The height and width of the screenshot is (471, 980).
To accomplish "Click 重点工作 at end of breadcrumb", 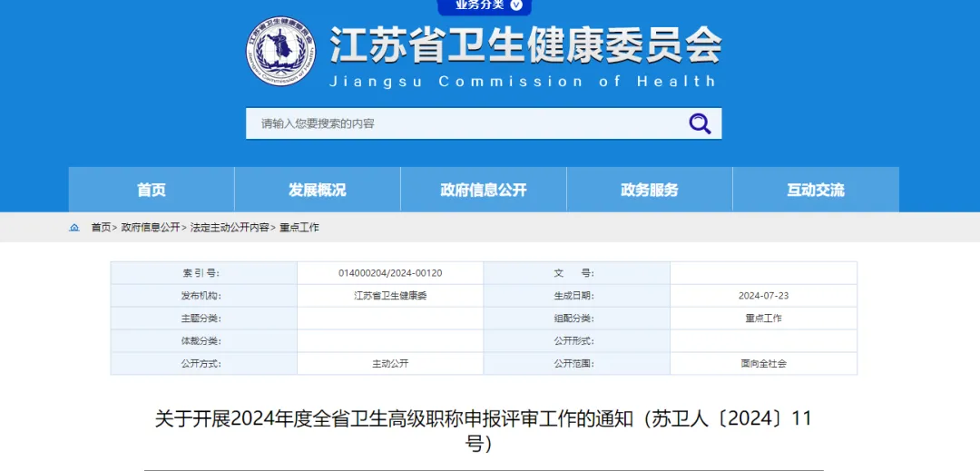I will 299,228.
